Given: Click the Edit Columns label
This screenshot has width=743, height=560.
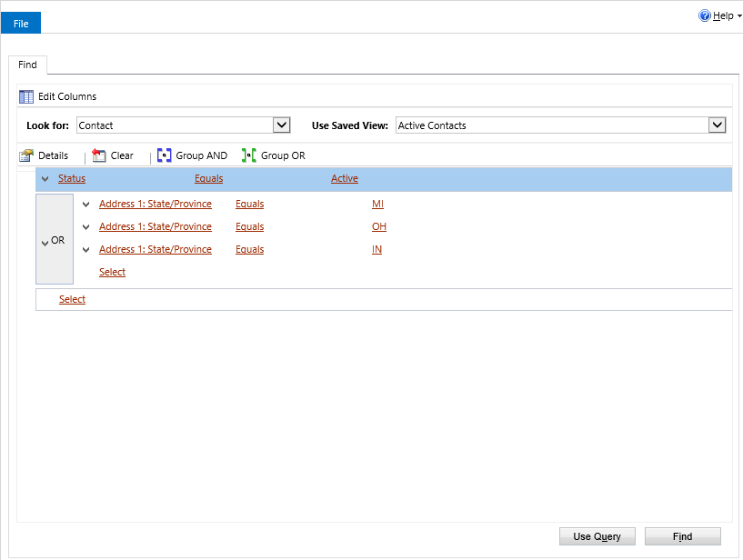Looking at the screenshot, I should 67,96.
